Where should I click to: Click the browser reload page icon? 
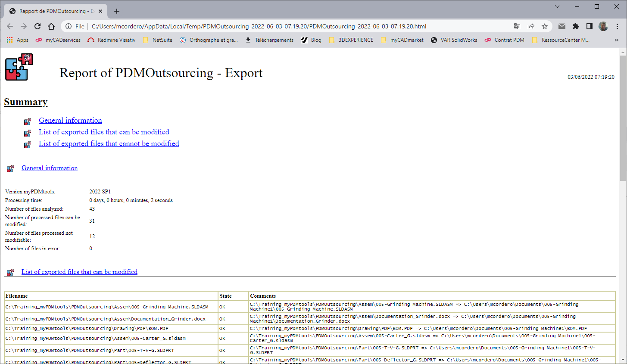[x=37, y=26]
